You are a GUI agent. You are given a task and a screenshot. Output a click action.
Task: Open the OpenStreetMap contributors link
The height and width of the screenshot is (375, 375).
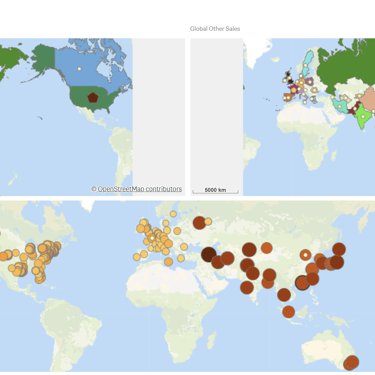click(x=140, y=189)
